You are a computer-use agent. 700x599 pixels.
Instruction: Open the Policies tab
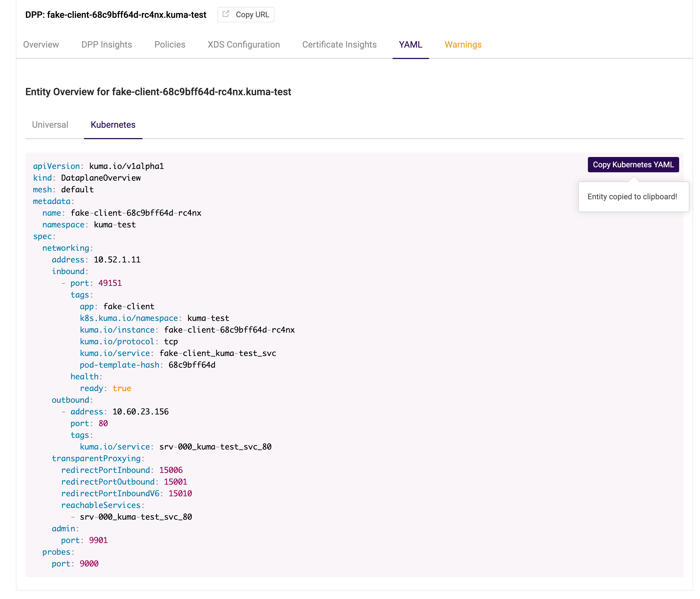click(169, 45)
